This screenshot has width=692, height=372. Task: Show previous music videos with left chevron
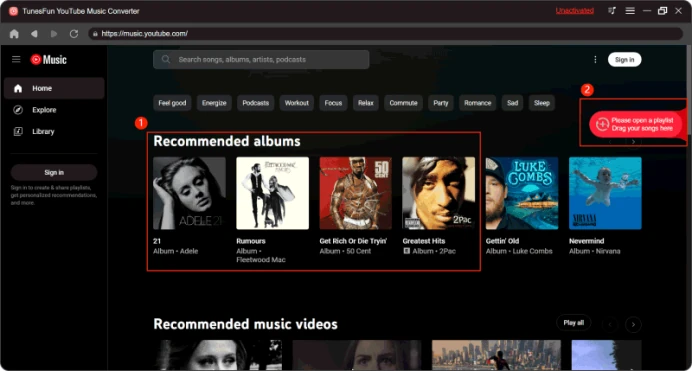tap(610, 325)
